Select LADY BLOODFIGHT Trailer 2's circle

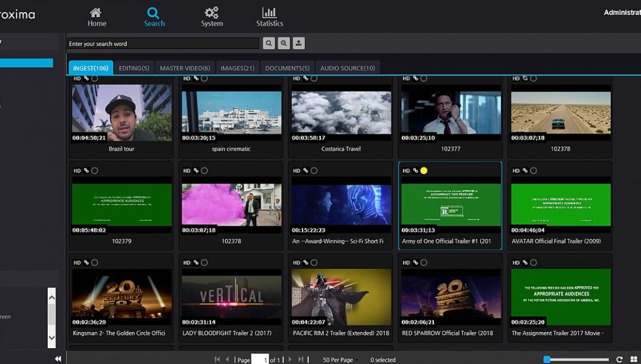[205, 262]
